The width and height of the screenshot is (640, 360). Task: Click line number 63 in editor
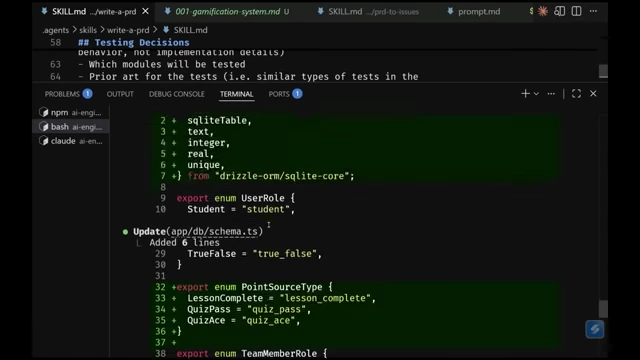click(56, 64)
